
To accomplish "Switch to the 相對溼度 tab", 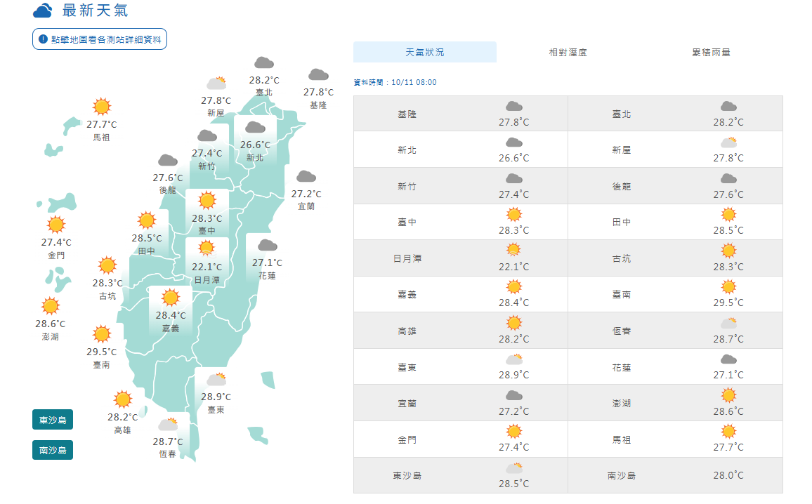I will coord(568,53).
